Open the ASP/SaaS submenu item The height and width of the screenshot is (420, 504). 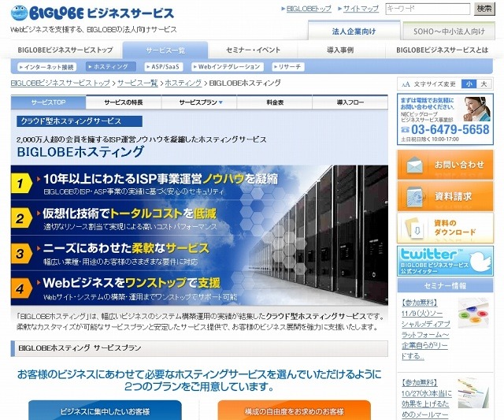[x=164, y=67]
